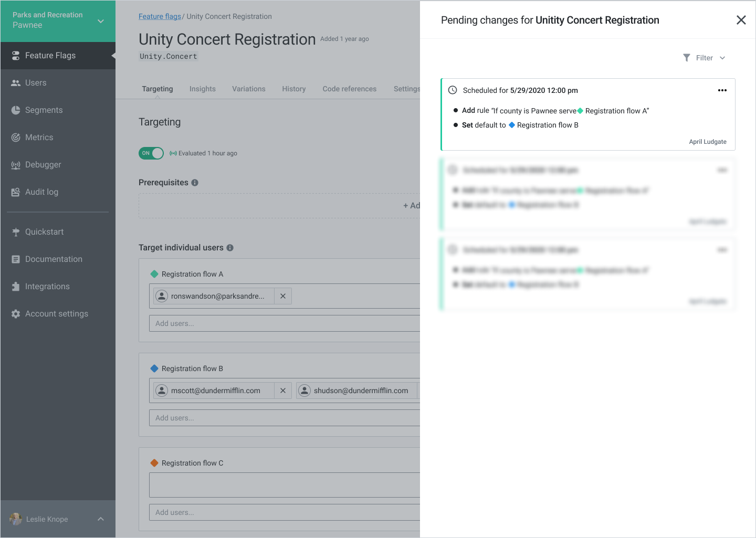Click the Account settings gear icon
The height and width of the screenshot is (538, 756).
(16, 314)
